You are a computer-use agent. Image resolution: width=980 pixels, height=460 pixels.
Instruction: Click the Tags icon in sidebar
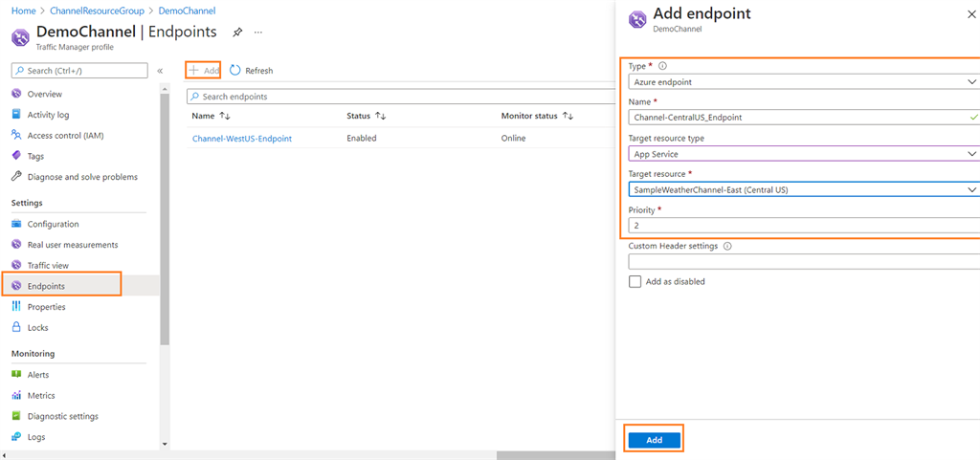coord(17,156)
